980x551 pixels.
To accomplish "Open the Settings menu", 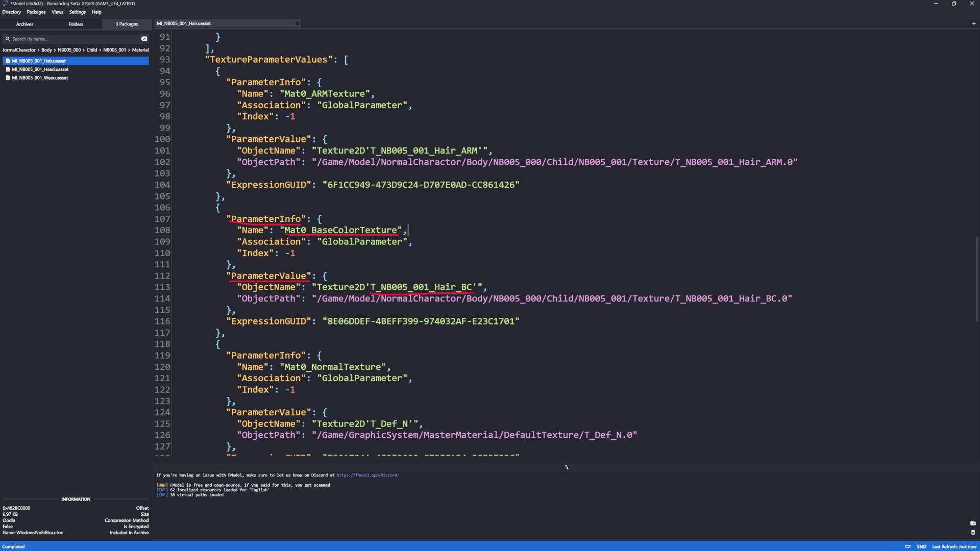I will (x=78, y=12).
